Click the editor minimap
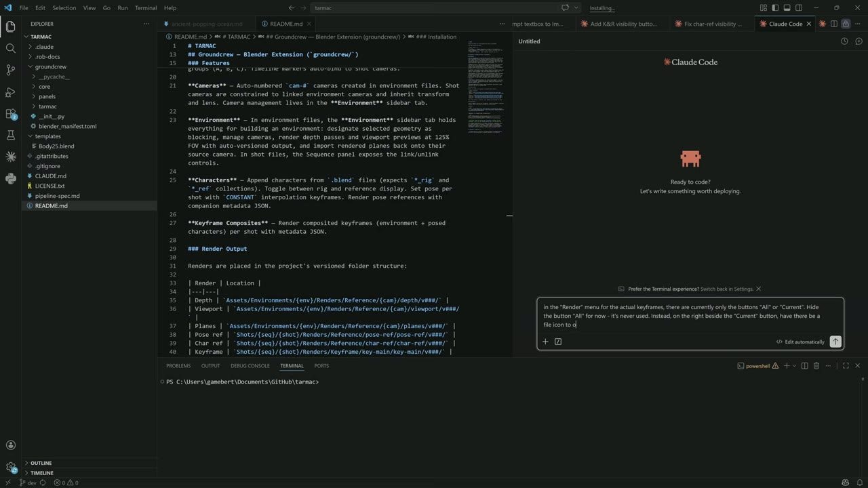Image resolution: width=868 pixels, height=488 pixels. tap(486, 88)
